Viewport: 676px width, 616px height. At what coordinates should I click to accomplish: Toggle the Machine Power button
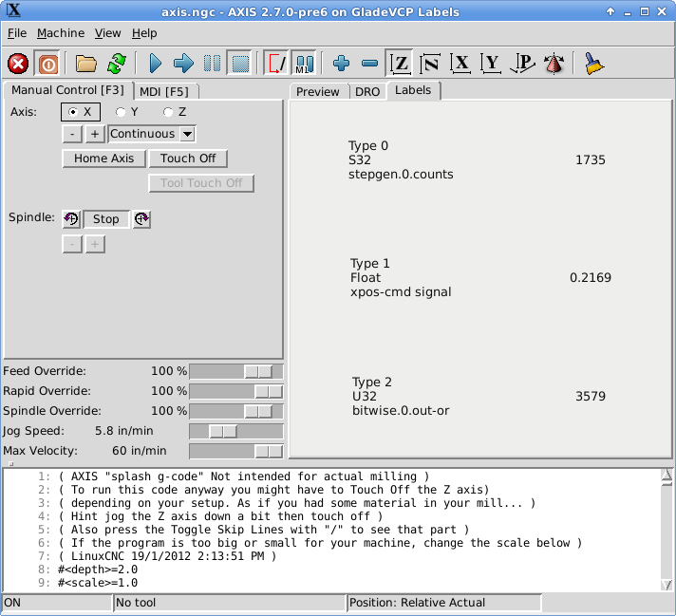47,64
